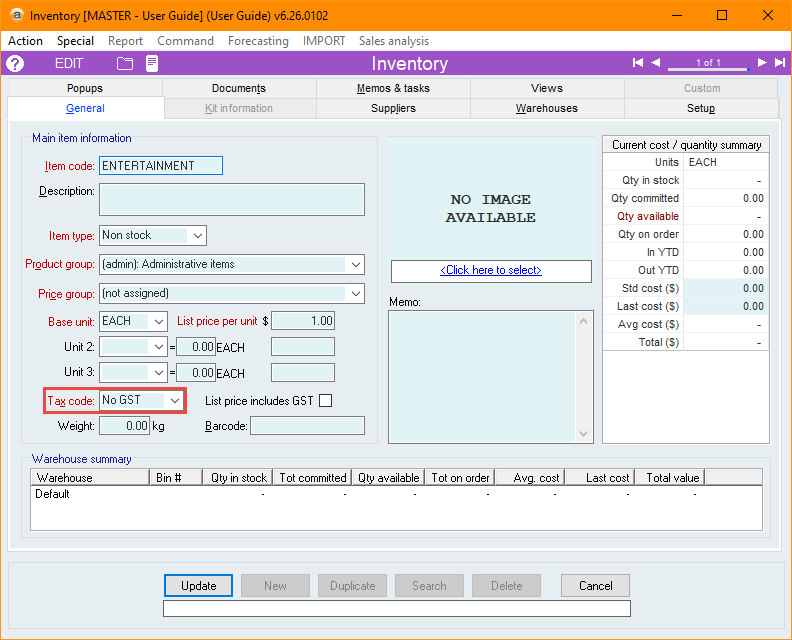
Task: Switch to the Views tab
Action: 547,88
